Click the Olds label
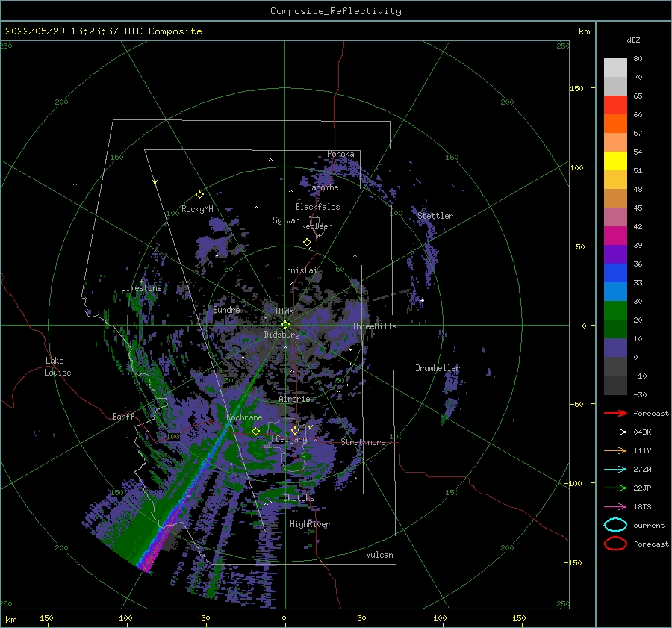This screenshot has width=672, height=628. (284, 311)
